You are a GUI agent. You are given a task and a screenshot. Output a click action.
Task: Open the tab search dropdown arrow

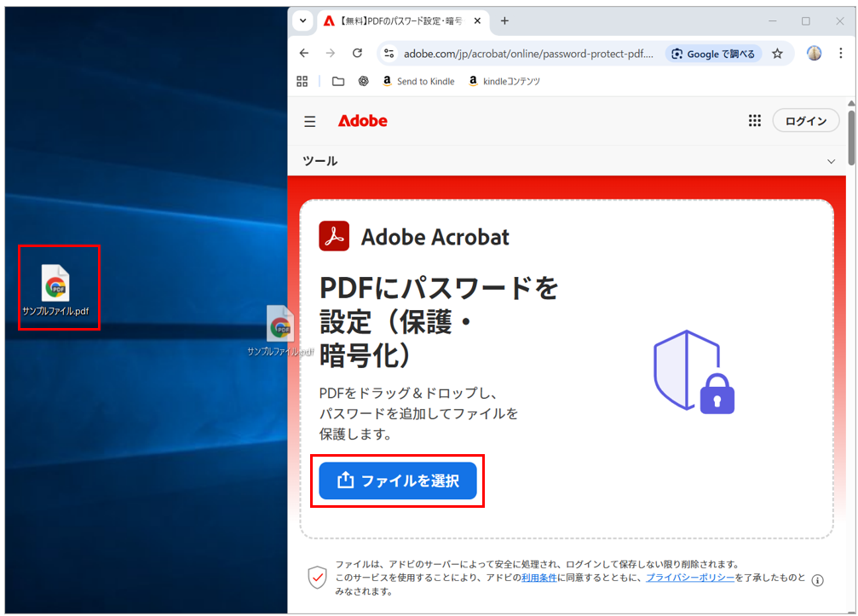(302, 21)
